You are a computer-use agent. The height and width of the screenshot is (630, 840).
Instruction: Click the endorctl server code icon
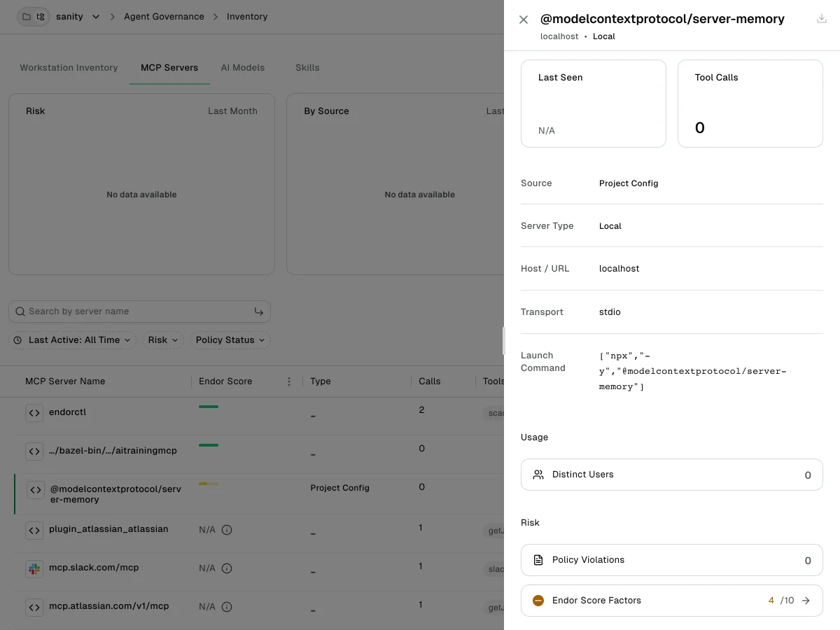(34, 413)
